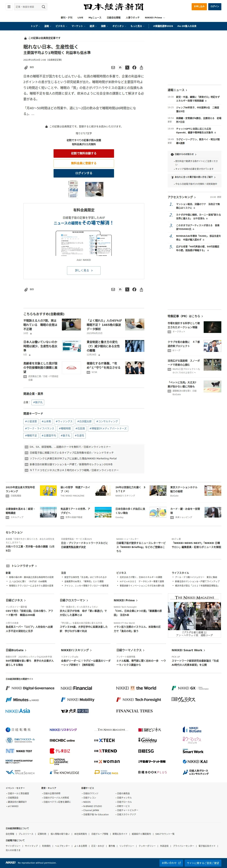Click the ログインする button
This screenshot has height=868, width=227.
pyautogui.click(x=83, y=173)
